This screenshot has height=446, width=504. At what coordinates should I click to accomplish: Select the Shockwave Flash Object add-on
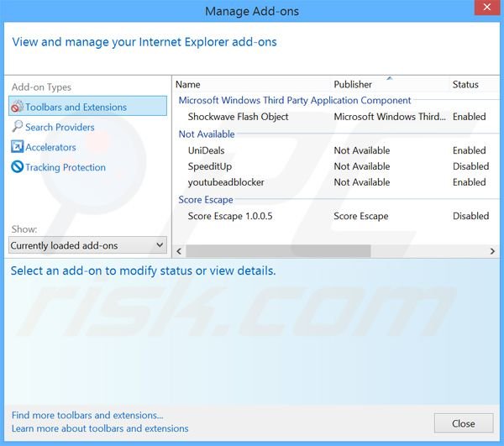pyautogui.click(x=239, y=117)
